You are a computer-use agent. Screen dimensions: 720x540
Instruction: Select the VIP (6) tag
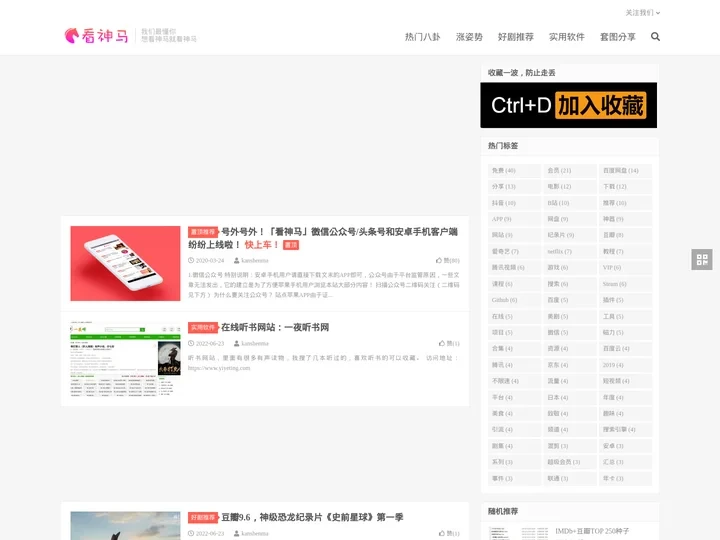point(625,268)
